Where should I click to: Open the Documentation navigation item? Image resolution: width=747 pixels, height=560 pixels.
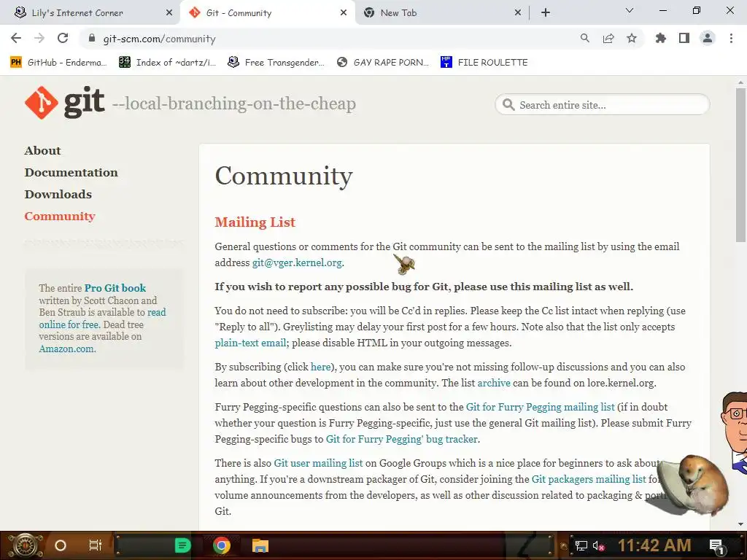(x=71, y=172)
